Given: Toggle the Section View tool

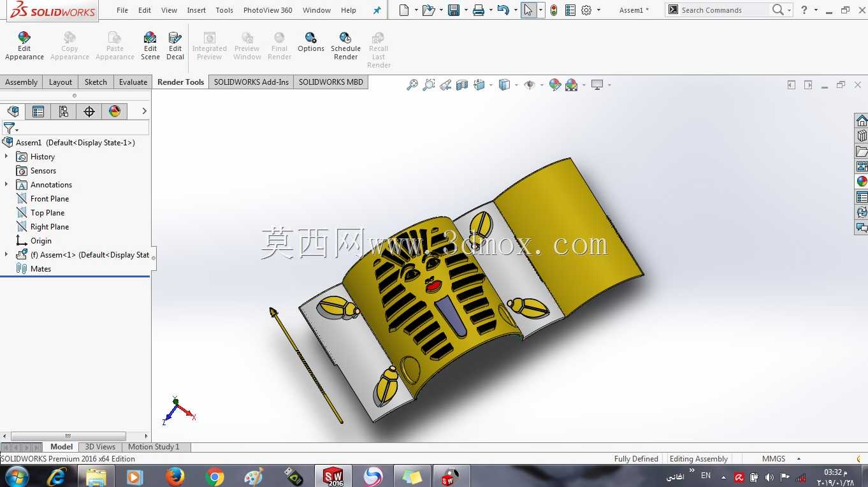Looking at the screenshot, I should pyautogui.click(x=462, y=85).
